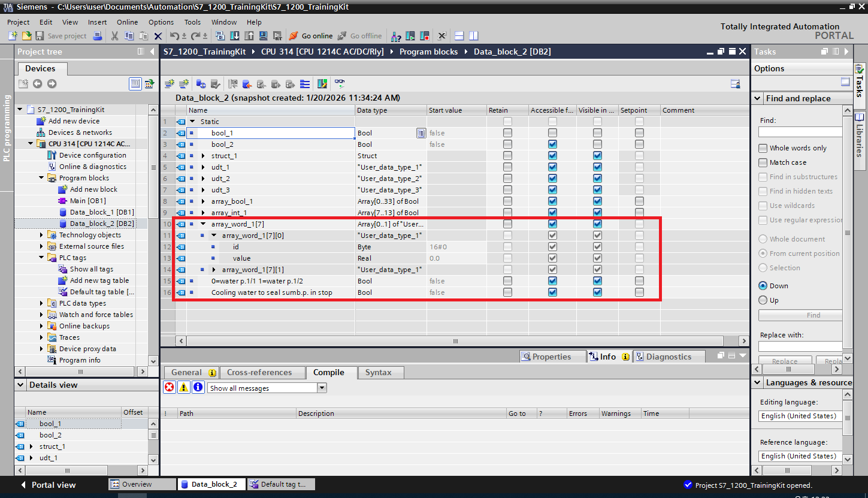Open the Show all messages dropdown

(322, 388)
